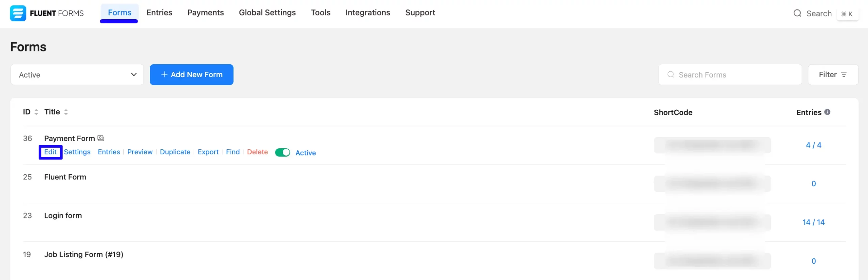The width and height of the screenshot is (868, 280).
Task: Click the Filter lines icon
Action: tap(844, 75)
